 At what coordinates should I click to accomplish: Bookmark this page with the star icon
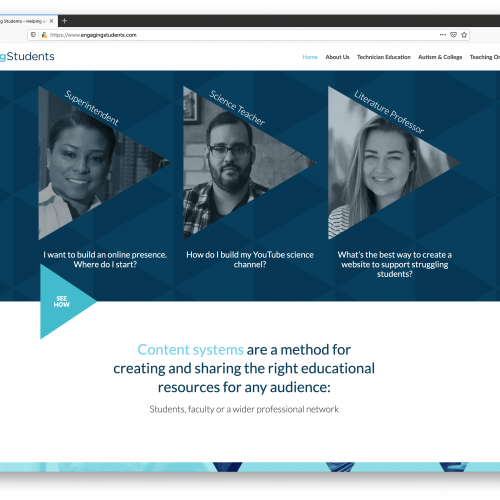click(464, 35)
